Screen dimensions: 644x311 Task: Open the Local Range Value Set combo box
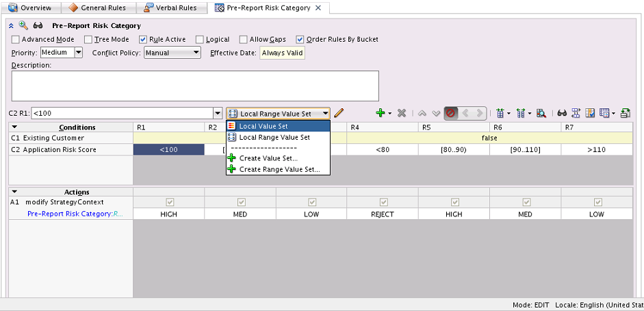(x=278, y=114)
